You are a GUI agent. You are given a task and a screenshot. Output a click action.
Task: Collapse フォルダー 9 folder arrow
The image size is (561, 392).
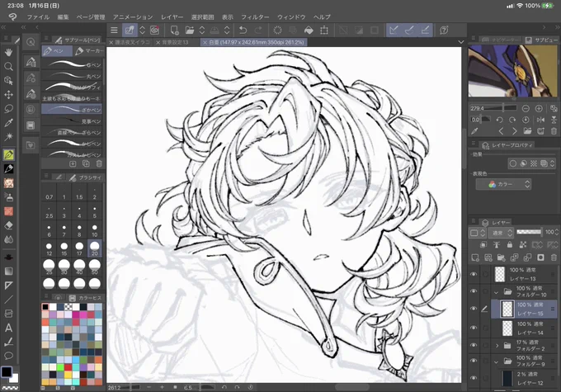coord(497,362)
